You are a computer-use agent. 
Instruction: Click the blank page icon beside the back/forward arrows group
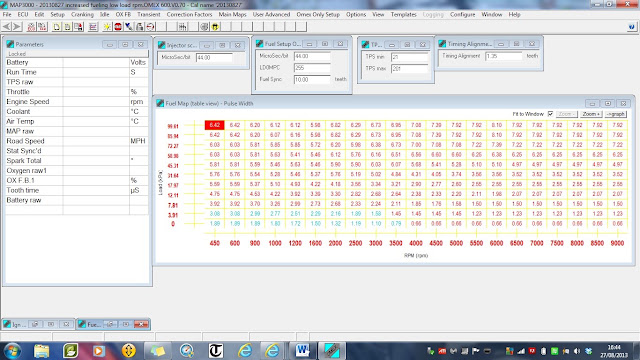(x=57, y=27)
